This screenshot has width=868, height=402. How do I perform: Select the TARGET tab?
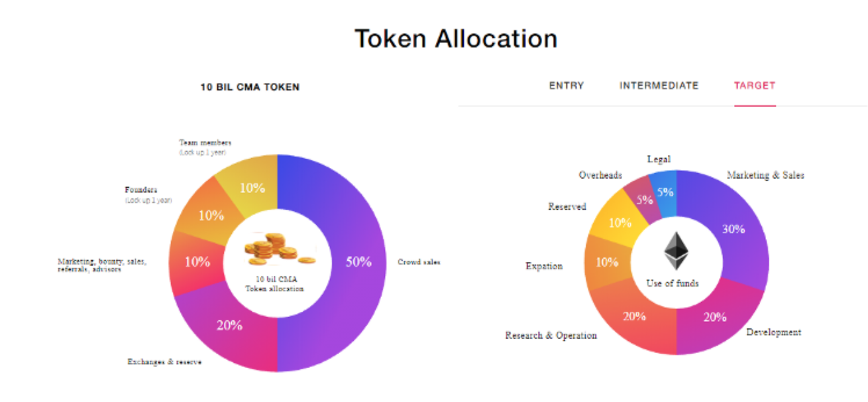(x=755, y=86)
